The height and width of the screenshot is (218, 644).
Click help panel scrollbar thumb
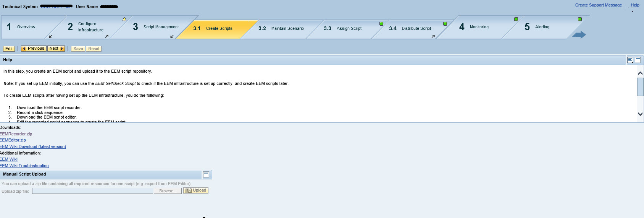click(x=640, y=87)
